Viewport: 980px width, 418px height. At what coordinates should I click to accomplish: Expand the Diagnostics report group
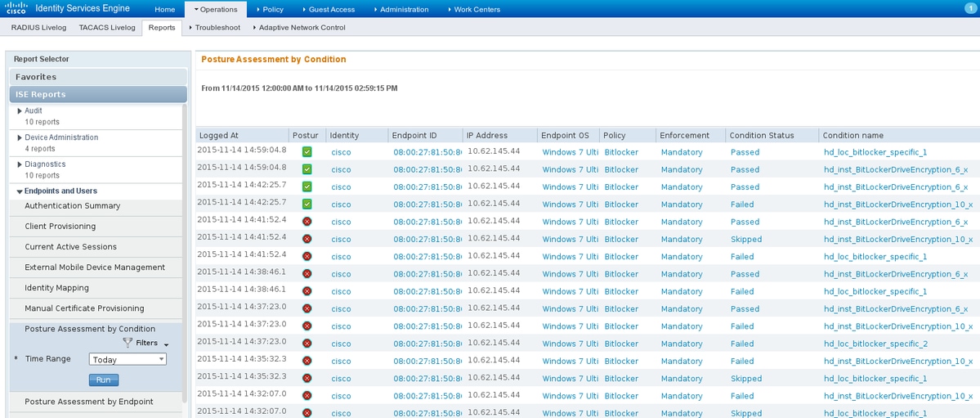tap(20, 164)
